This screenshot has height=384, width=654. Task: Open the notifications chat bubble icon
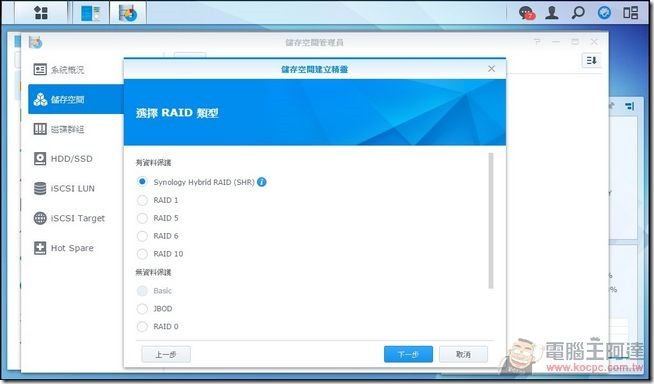527,13
